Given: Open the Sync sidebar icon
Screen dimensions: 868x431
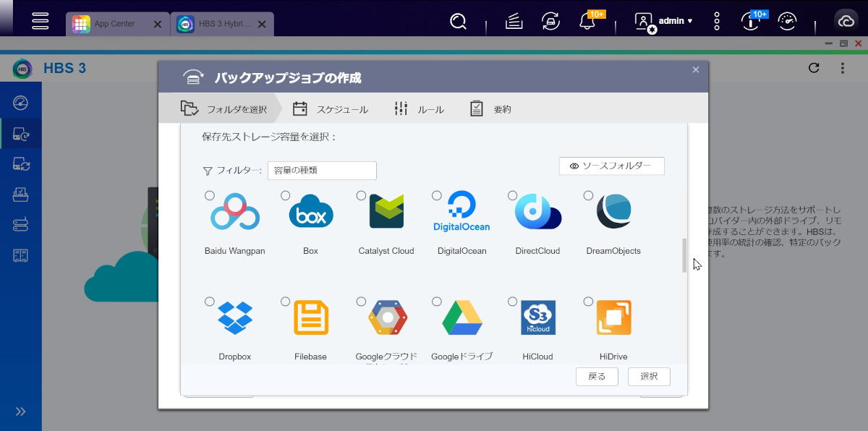Looking at the screenshot, I should coord(20,164).
